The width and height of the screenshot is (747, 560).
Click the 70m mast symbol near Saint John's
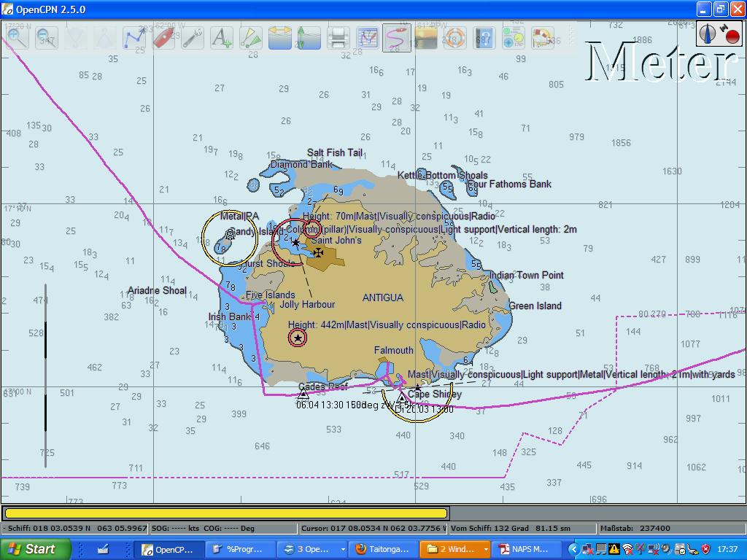pyautogui.click(x=312, y=229)
